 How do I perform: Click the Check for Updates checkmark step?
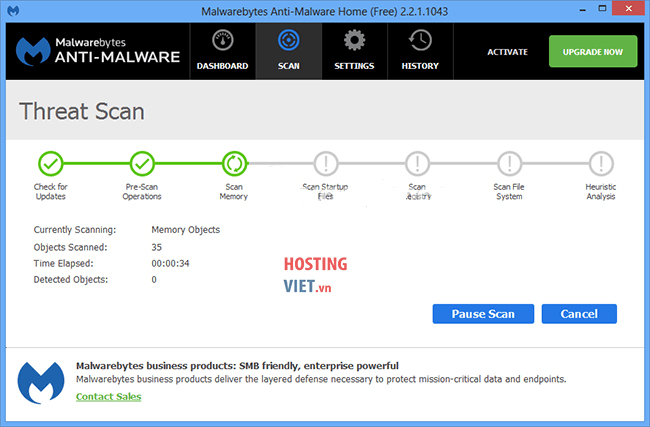point(51,163)
